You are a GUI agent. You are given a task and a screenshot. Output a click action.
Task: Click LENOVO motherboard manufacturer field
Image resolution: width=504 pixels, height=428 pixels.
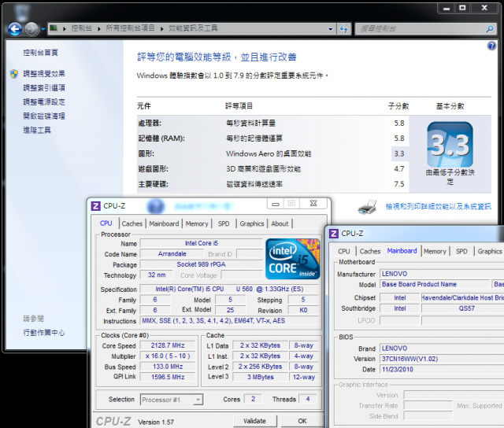coord(442,274)
